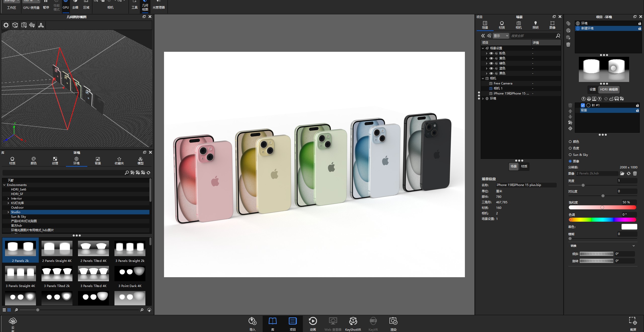
Task: Toggle the 项目 (Project) panel from bottom bar
Action: pyautogui.click(x=293, y=324)
